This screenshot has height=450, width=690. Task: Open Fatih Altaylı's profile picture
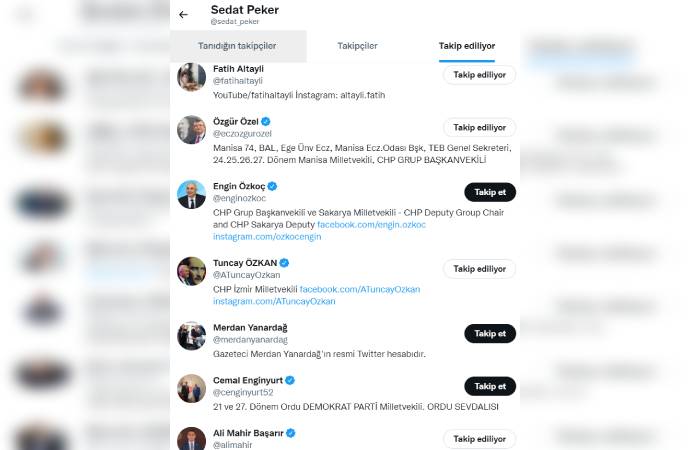(192, 77)
